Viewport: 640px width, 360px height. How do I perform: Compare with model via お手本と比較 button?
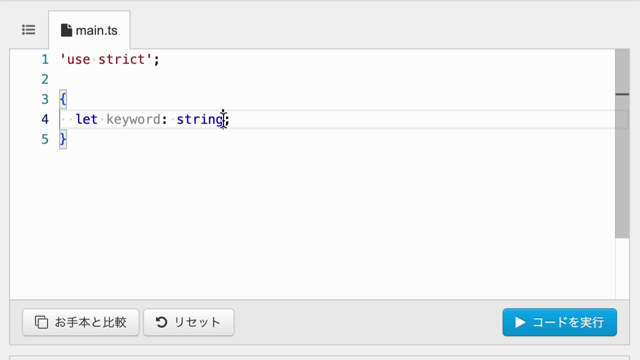[81, 322]
